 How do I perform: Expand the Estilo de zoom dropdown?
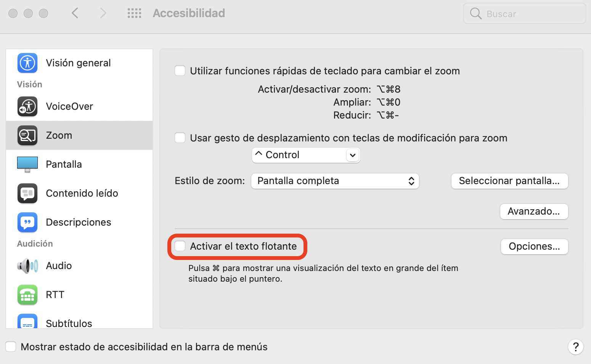[335, 181]
